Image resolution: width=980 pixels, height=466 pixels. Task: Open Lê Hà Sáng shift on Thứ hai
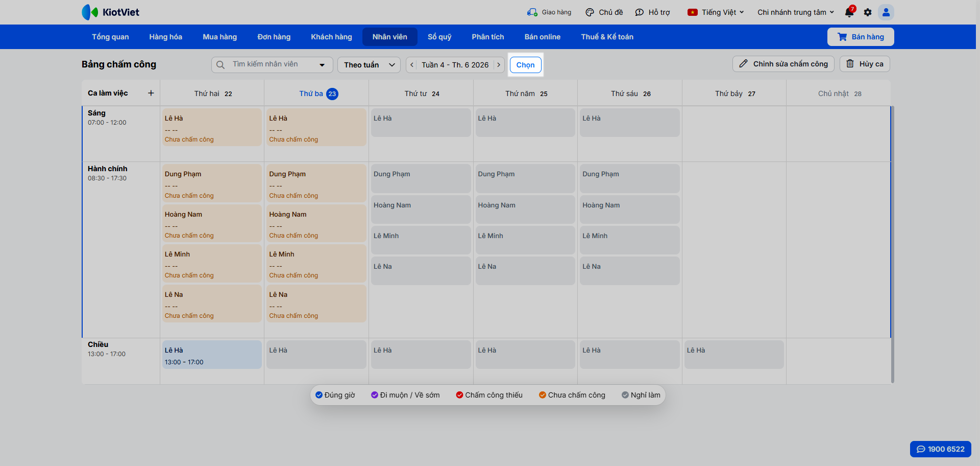212,127
